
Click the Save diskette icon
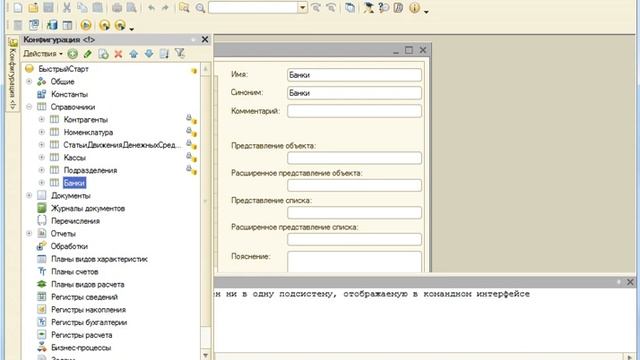pyautogui.click(x=49, y=7)
